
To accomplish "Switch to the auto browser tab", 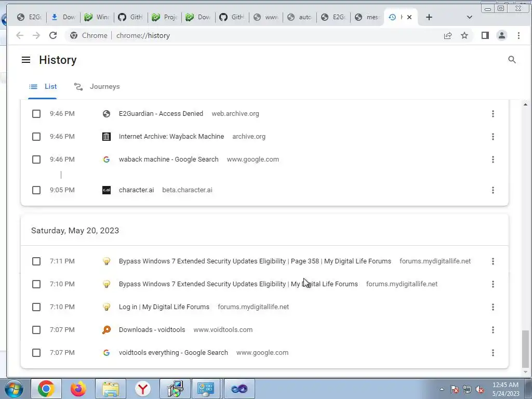I will click(300, 17).
